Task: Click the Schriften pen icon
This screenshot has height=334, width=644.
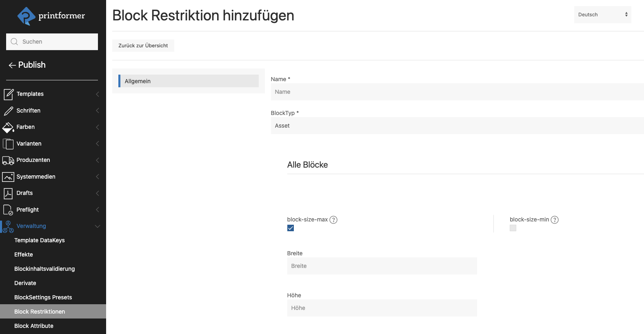Action: [x=8, y=111]
